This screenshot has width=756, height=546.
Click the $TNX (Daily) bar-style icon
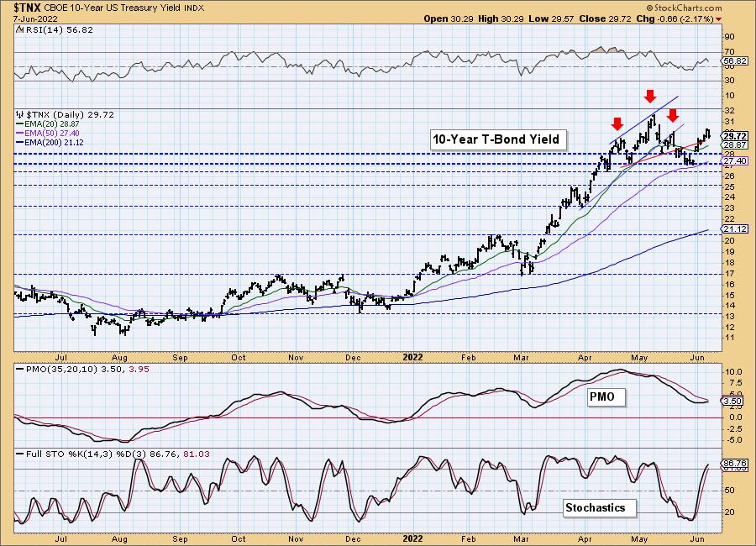click(20, 115)
